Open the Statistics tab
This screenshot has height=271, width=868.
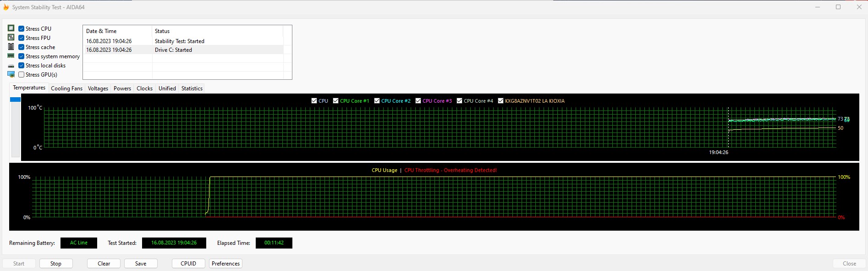tap(192, 88)
